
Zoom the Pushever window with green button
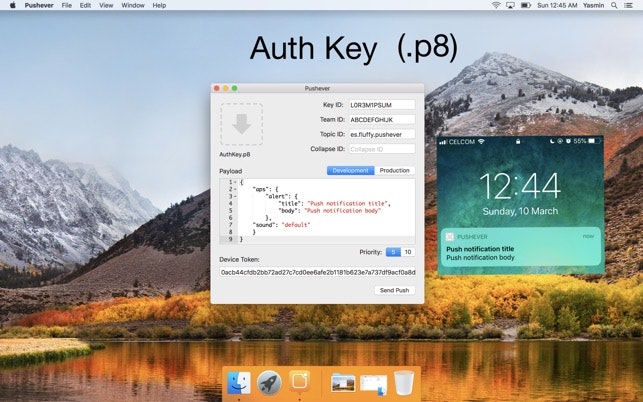(x=235, y=88)
